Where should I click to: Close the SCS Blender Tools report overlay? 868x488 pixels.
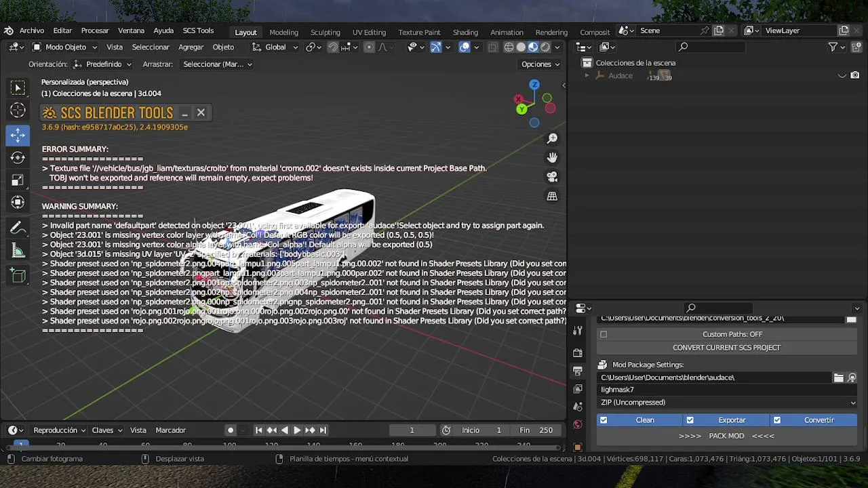(201, 113)
